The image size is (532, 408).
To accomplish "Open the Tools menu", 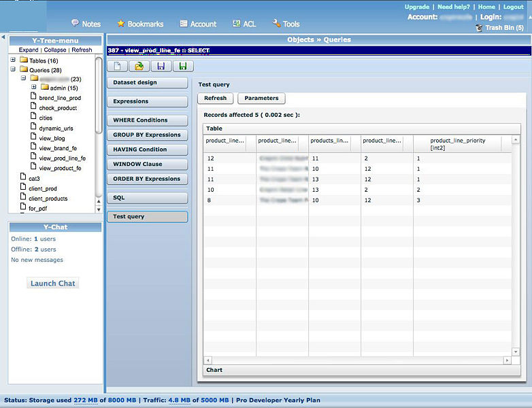I will (286, 24).
